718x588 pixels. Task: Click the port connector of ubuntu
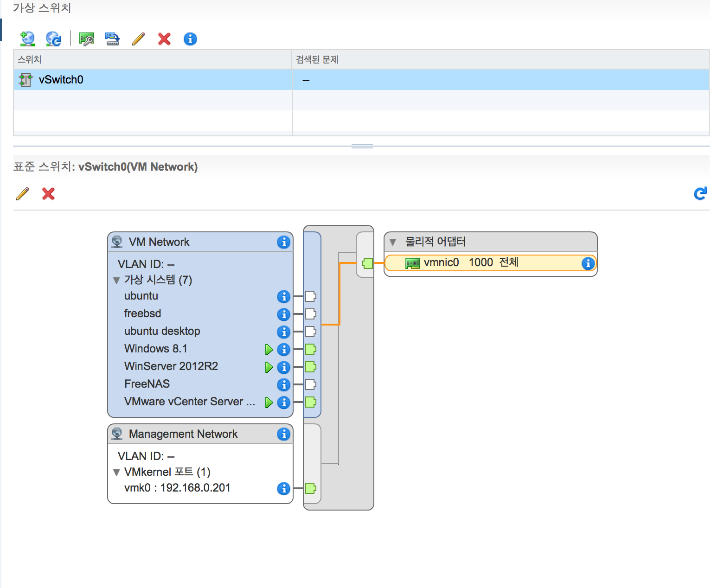(311, 296)
